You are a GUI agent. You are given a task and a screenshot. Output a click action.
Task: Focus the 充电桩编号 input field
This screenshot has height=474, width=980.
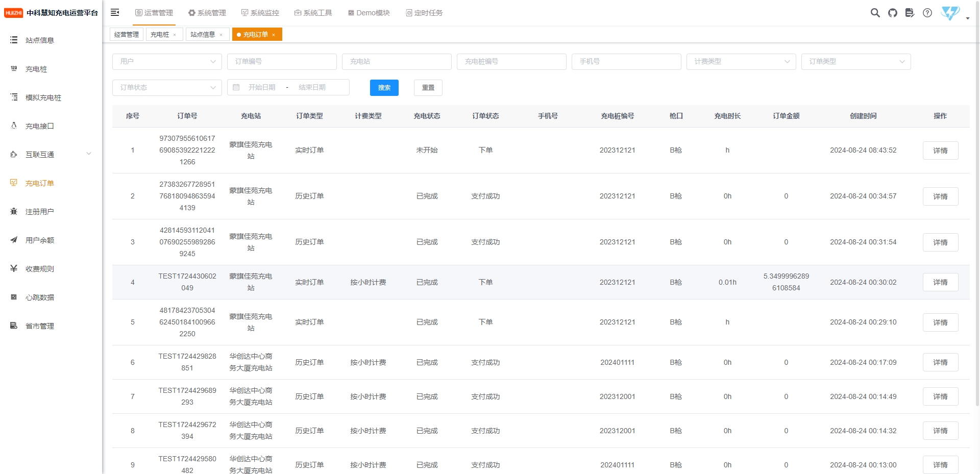click(x=511, y=61)
